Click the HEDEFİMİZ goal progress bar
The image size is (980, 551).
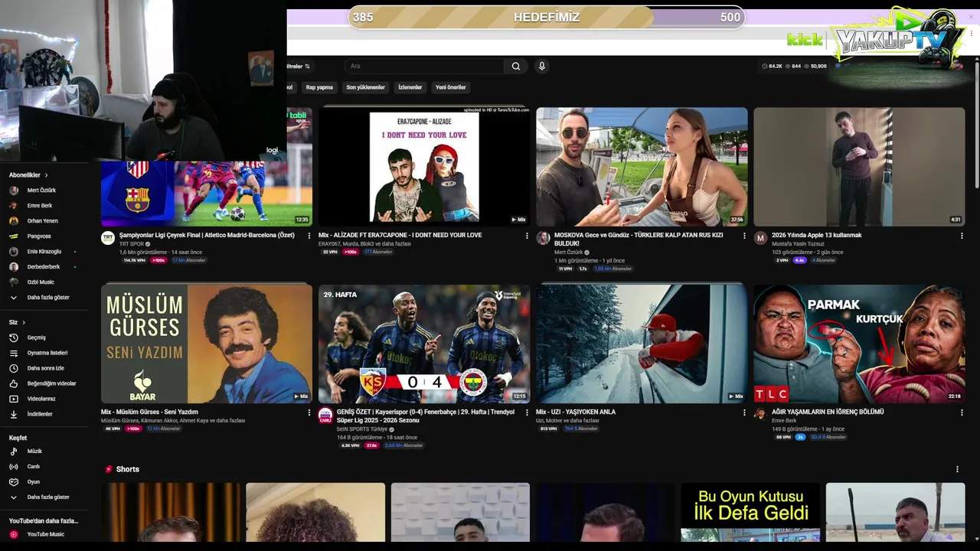point(547,17)
